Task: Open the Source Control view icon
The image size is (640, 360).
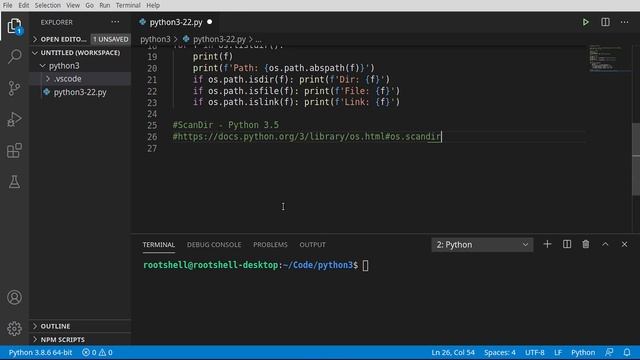Action: click(14, 88)
